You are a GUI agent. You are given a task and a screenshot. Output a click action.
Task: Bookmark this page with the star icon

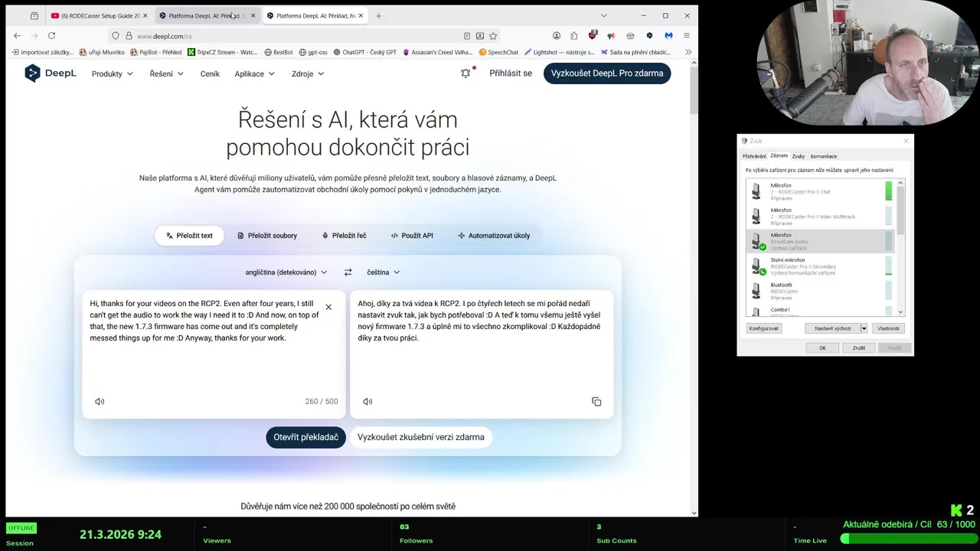(493, 36)
